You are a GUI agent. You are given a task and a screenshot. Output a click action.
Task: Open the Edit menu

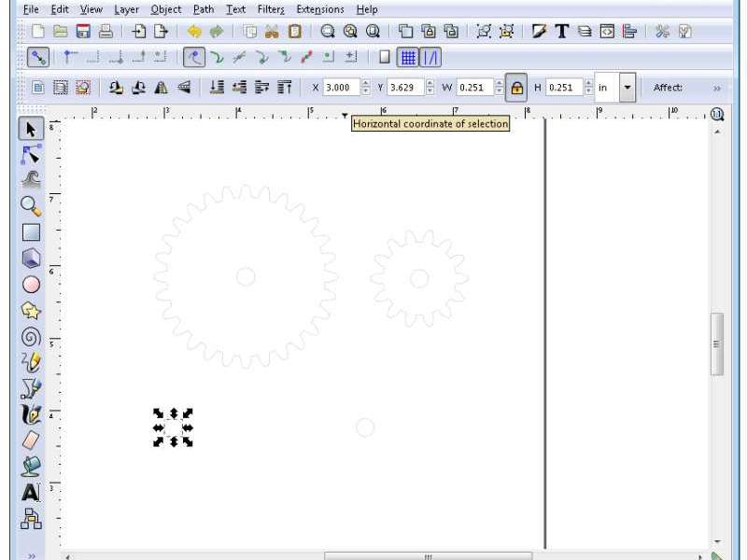[x=60, y=9]
